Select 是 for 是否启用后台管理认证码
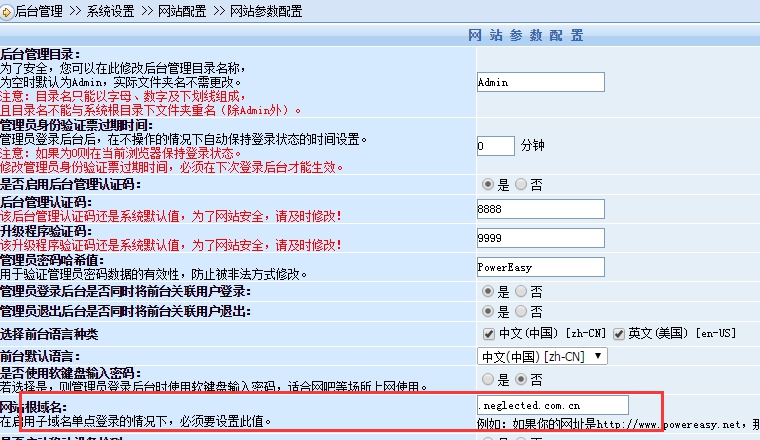This screenshot has width=760, height=440. [488, 185]
